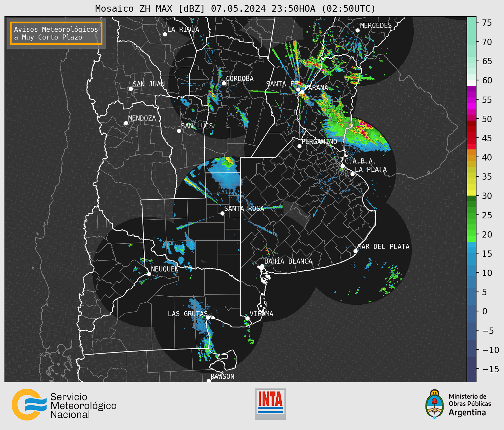This screenshot has width=504, height=430.
Task: Select the PARANÁ city marker
Action: pyautogui.click(x=302, y=92)
